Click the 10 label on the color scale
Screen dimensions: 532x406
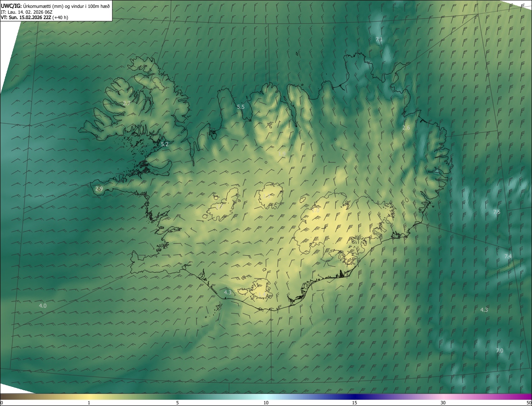266,403
